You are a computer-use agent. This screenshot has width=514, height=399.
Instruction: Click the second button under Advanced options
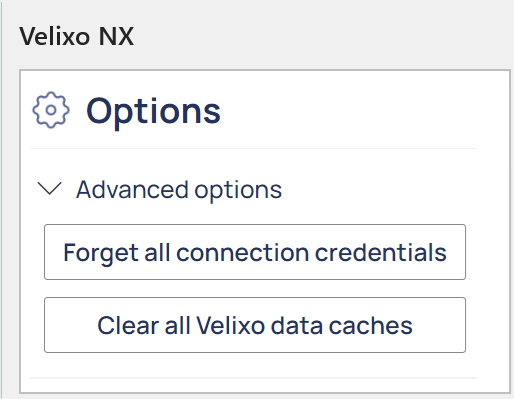(255, 325)
